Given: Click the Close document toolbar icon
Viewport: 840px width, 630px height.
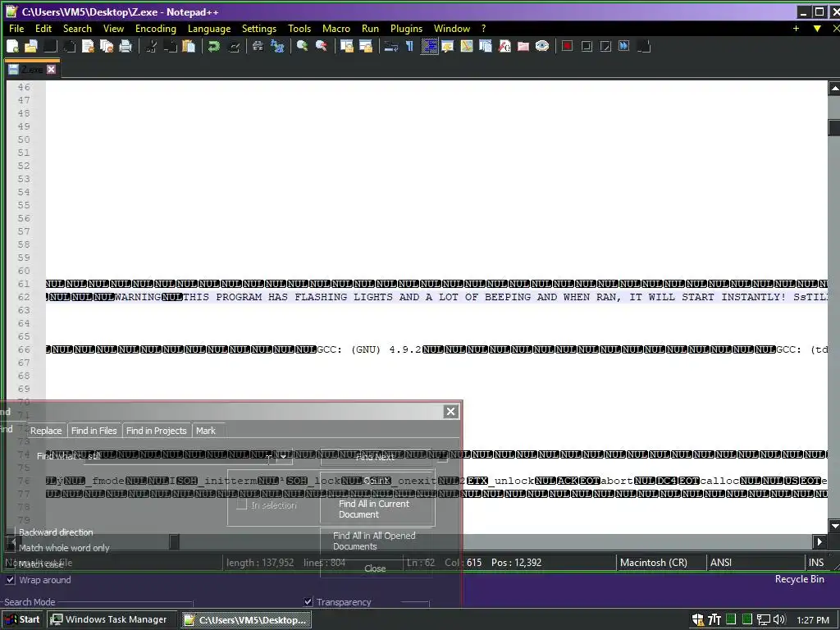Looking at the screenshot, I should pos(88,47).
